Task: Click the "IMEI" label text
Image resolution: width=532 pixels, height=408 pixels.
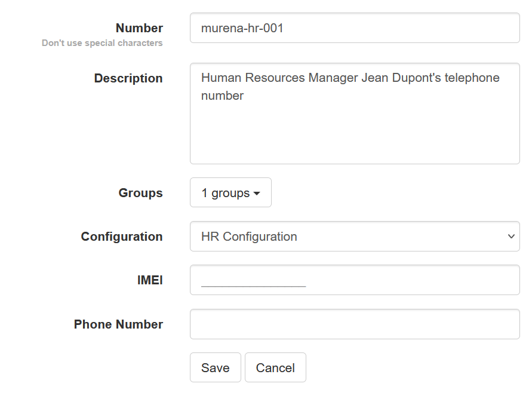Action: (x=150, y=280)
